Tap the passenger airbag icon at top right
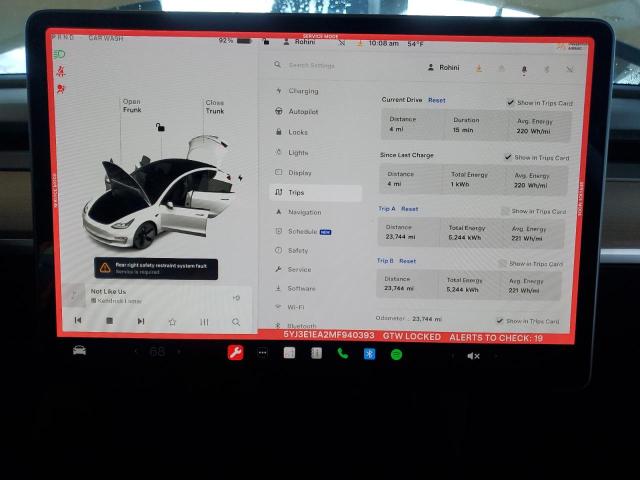Screen dimensions: 640x480 572,46
